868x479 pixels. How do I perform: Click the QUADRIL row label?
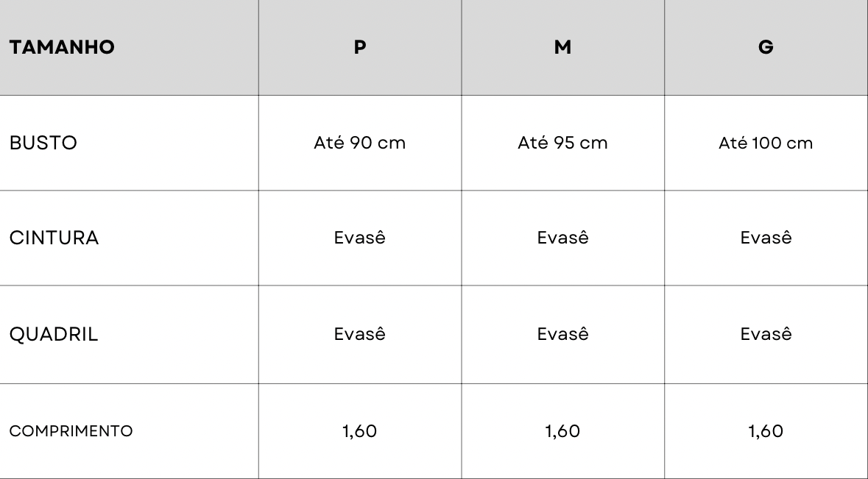pos(54,335)
